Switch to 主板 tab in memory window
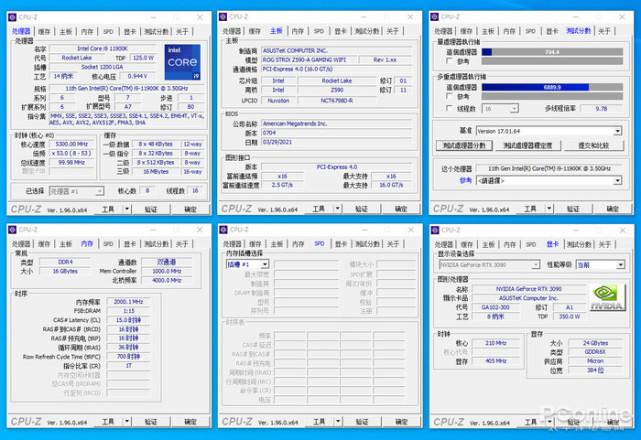Viewport: 641px width, 440px height. point(65,244)
